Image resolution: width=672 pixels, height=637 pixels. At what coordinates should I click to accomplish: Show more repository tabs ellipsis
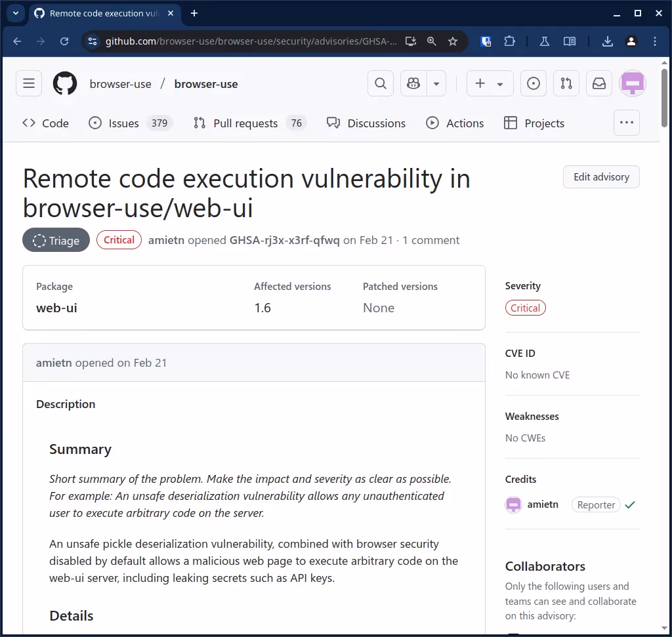tap(627, 123)
